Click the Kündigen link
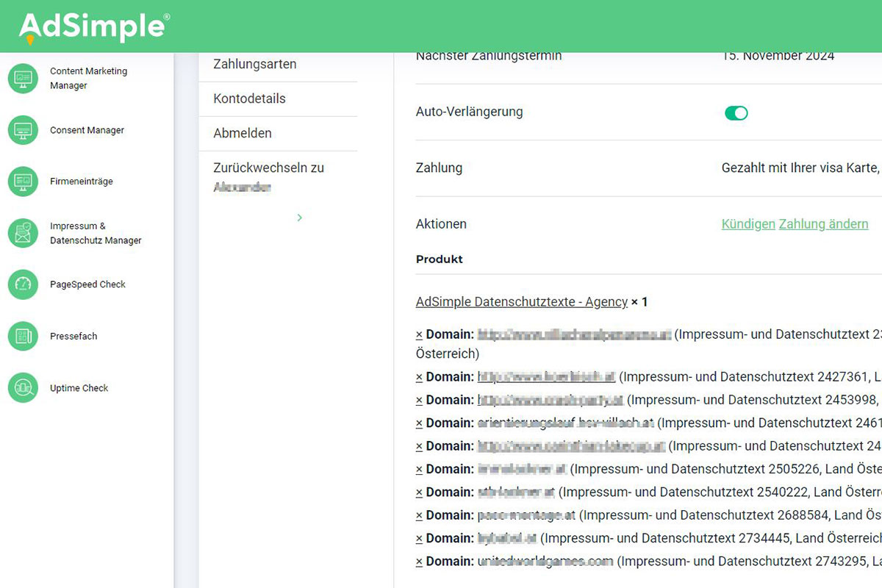The height and width of the screenshot is (588, 882). click(x=748, y=224)
